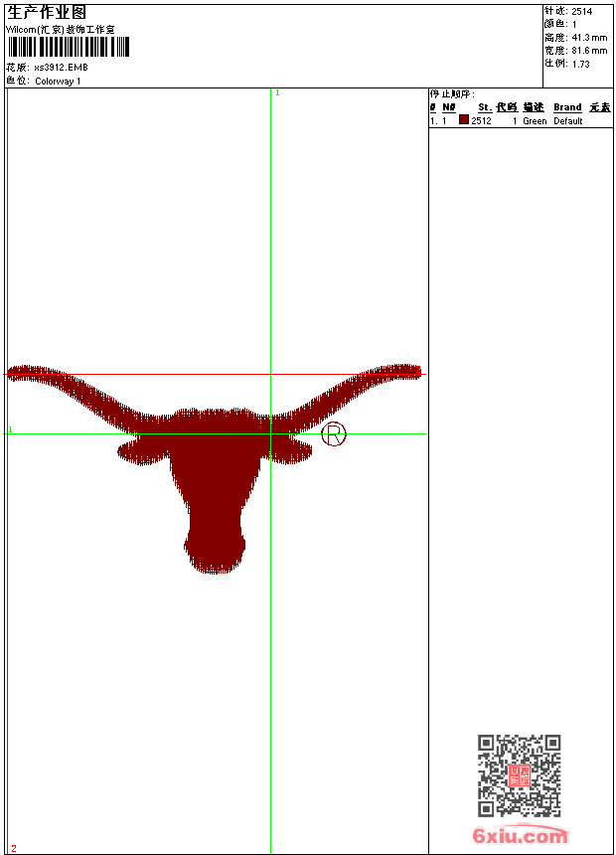
Task: Click the 'N#' column header
Action: (449, 107)
